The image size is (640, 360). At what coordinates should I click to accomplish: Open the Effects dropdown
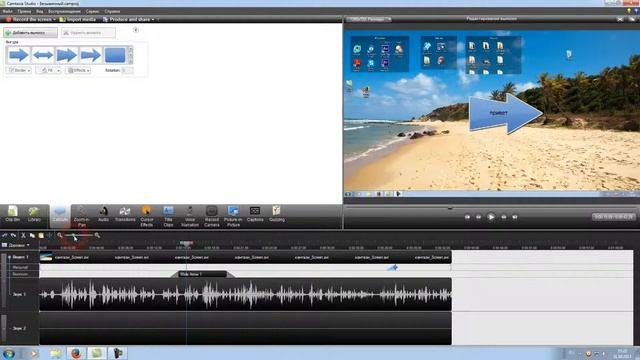coord(78,70)
